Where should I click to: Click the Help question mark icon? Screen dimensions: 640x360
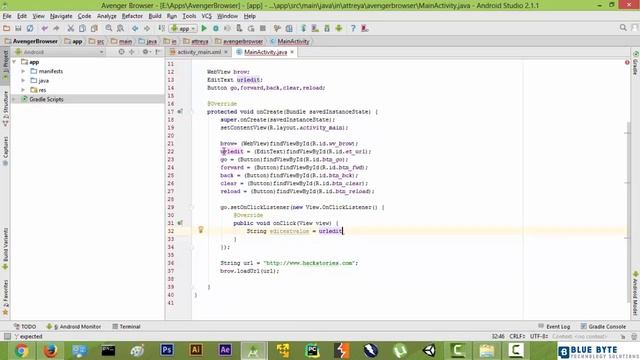(353, 28)
